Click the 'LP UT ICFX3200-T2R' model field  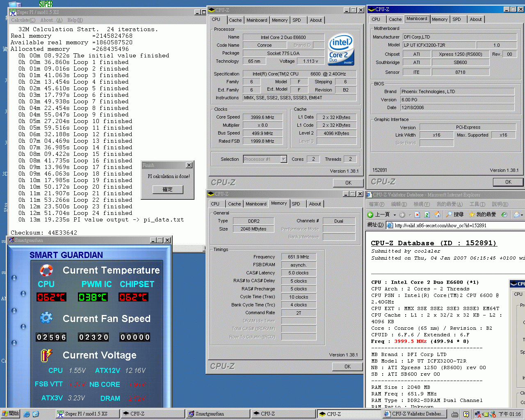439,45
